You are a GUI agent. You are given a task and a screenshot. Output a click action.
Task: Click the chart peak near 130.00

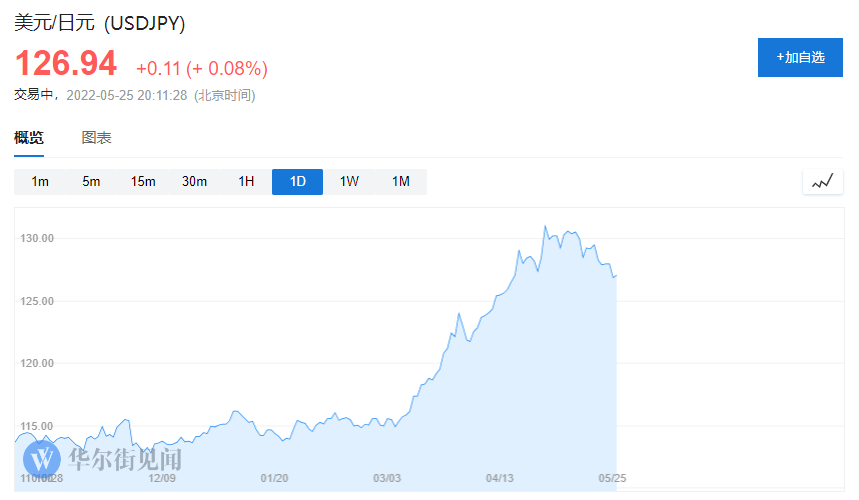coord(545,227)
